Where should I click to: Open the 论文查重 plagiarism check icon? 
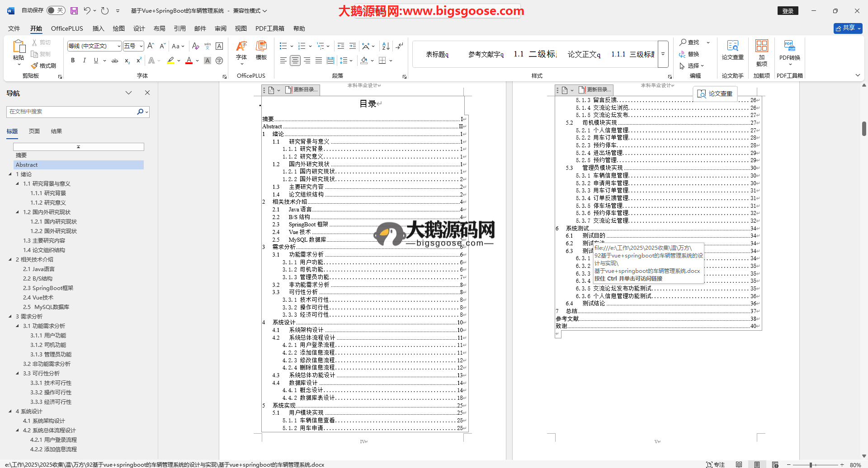pyautogui.click(x=732, y=50)
